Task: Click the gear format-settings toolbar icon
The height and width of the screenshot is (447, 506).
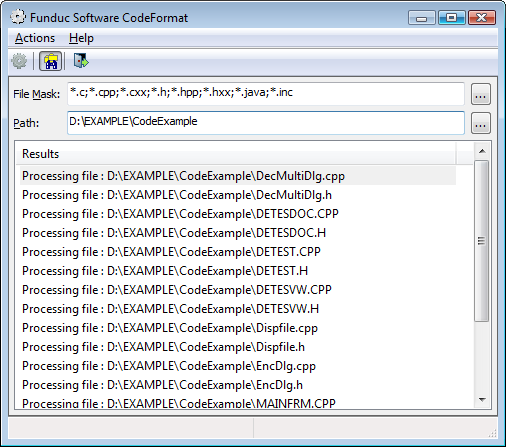Action: [x=19, y=61]
